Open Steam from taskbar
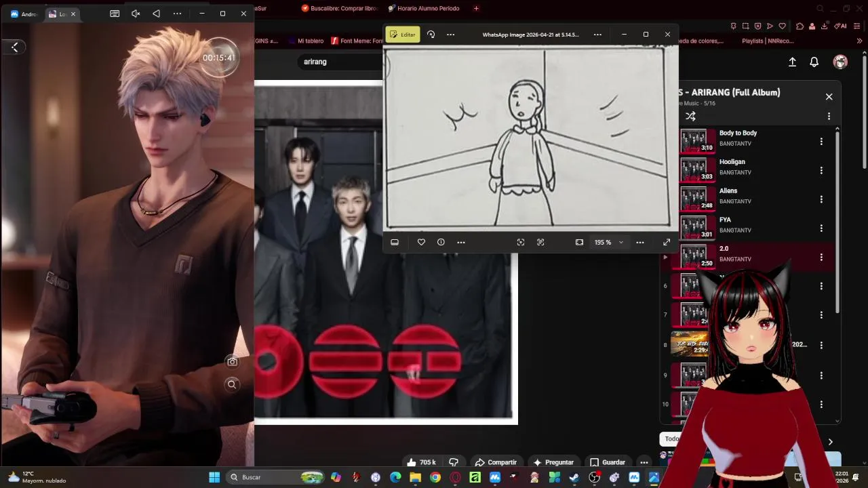Image resolution: width=868 pixels, height=488 pixels. (x=574, y=477)
